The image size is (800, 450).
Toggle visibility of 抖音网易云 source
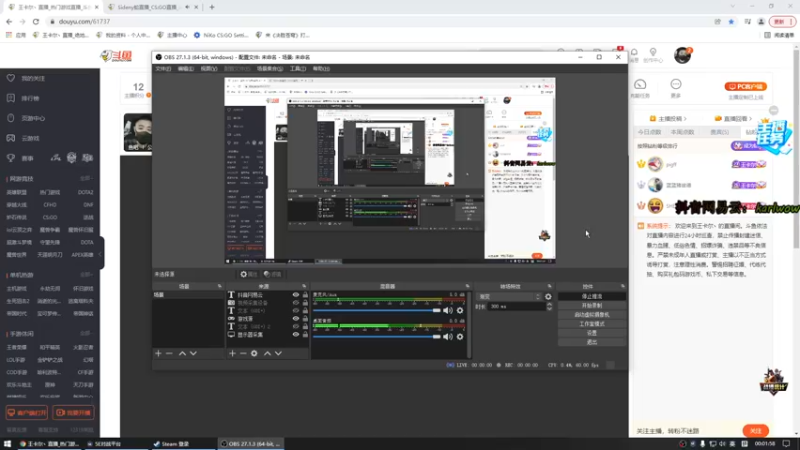click(295, 295)
